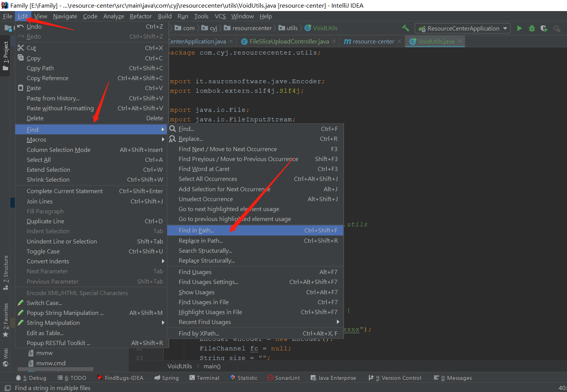
Task: Expand String Manipulation submenu
Action: [91, 323]
